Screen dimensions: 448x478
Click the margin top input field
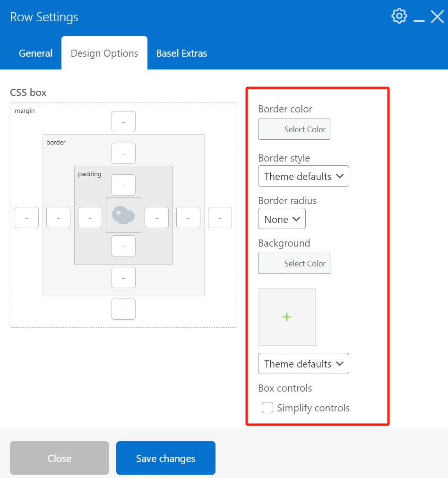point(123,122)
